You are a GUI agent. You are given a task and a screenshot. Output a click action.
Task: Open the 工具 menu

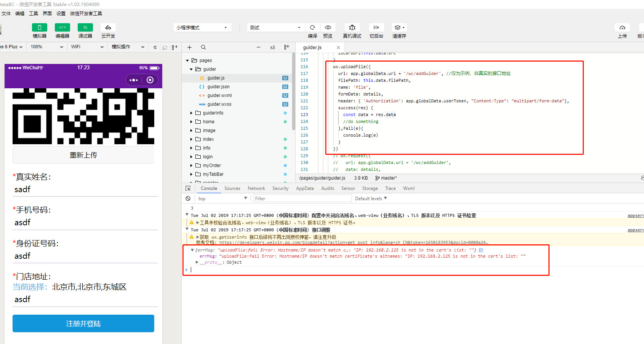[34, 13]
